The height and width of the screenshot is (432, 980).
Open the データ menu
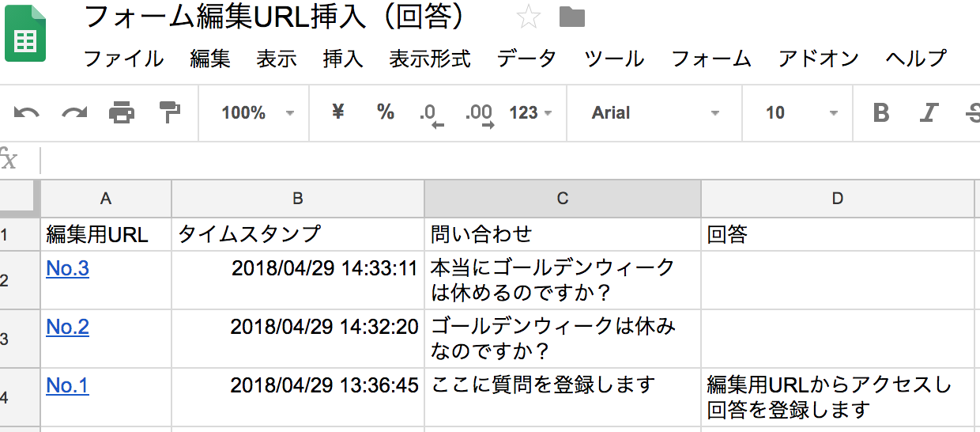[527, 59]
